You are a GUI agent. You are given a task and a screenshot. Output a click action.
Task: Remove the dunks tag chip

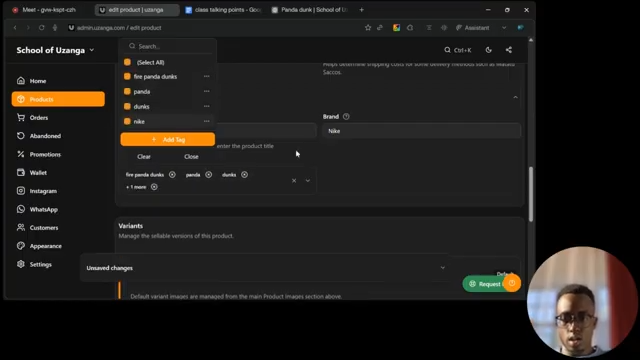coord(244,175)
